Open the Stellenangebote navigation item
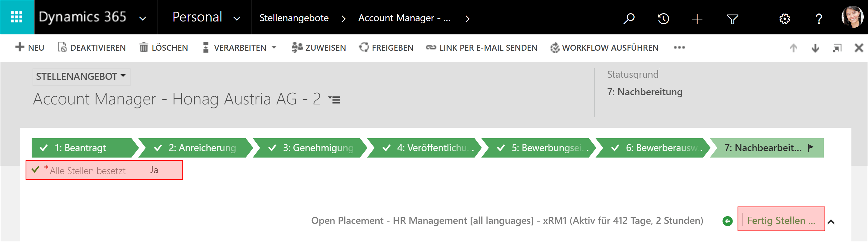 [x=294, y=18]
